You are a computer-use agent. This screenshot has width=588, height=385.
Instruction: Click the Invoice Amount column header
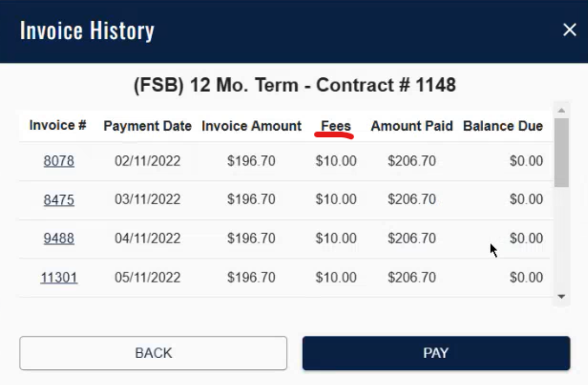251,126
